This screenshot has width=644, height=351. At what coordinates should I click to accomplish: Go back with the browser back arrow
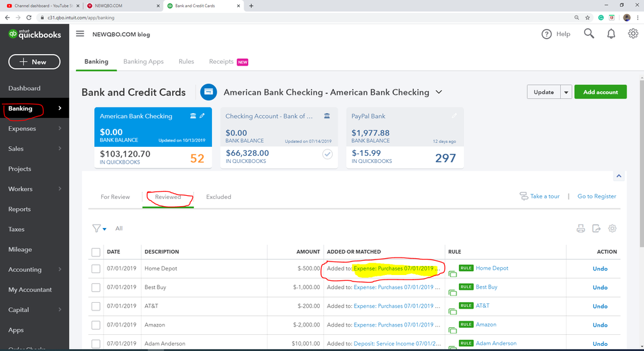coord(7,17)
